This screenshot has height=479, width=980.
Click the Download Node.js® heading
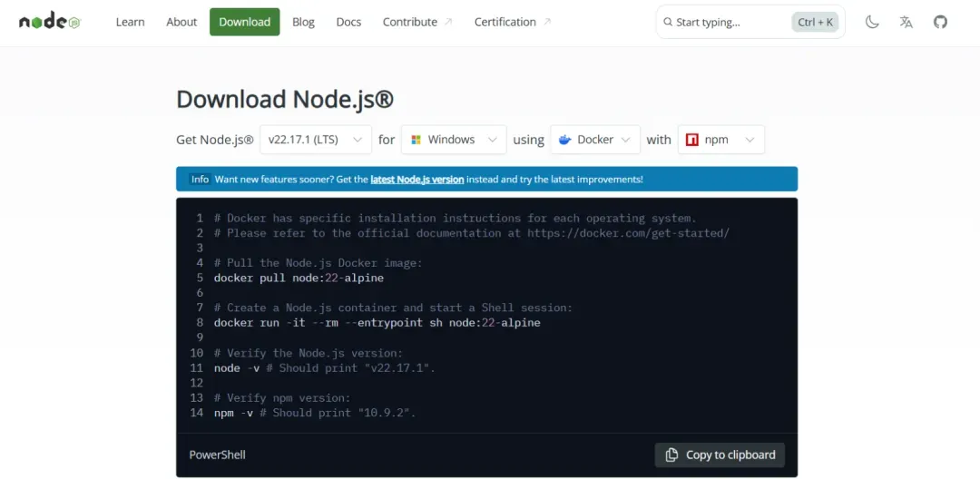click(x=285, y=99)
